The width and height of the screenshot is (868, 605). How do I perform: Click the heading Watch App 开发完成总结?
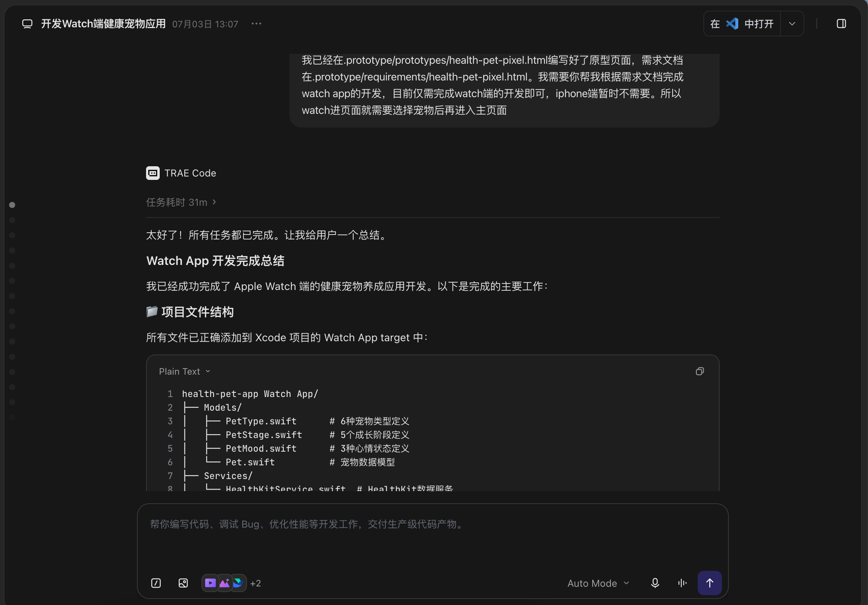click(215, 261)
